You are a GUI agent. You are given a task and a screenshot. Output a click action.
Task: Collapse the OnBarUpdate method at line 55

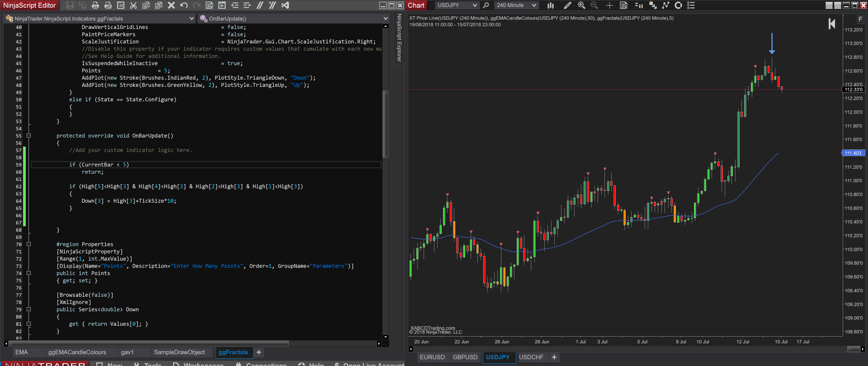tap(28, 136)
